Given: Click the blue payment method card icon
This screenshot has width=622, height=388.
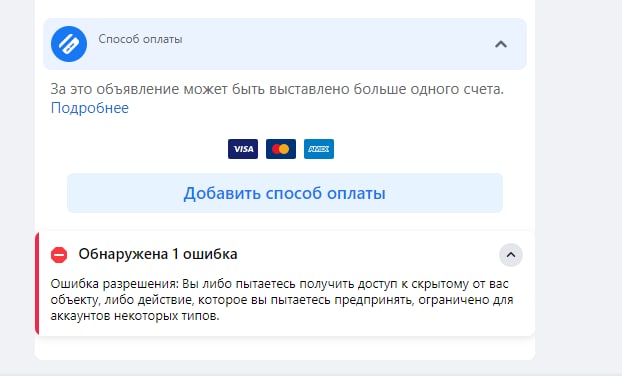Looking at the screenshot, I should pos(69,44).
